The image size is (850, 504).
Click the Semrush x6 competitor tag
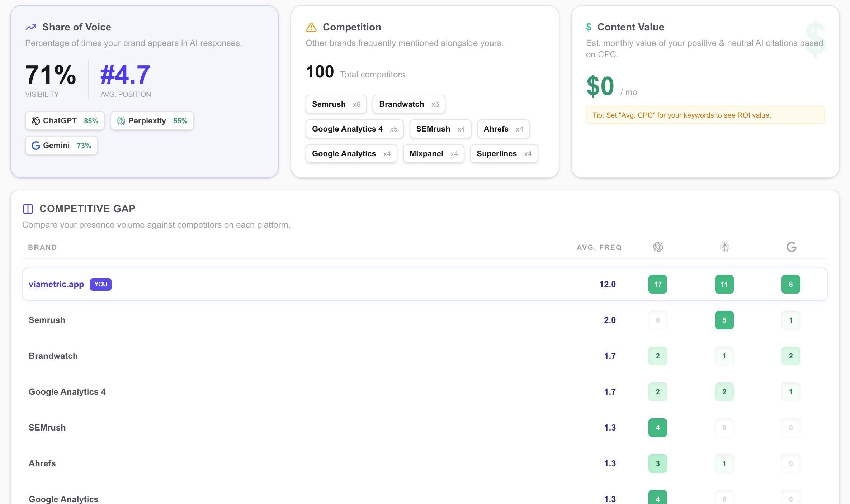[336, 104]
